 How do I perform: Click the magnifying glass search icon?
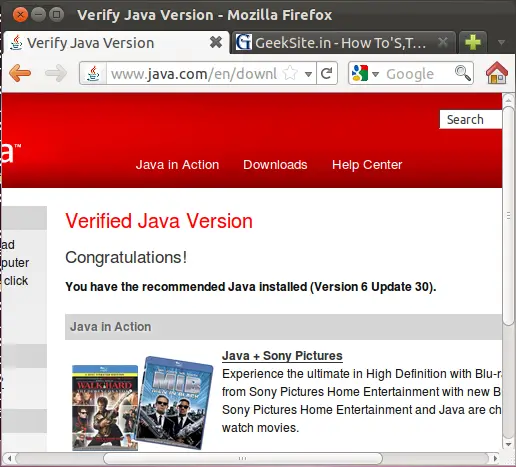pos(463,73)
